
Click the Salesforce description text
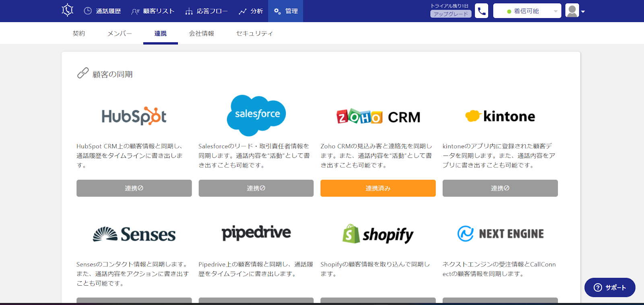(x=254, y=156)
